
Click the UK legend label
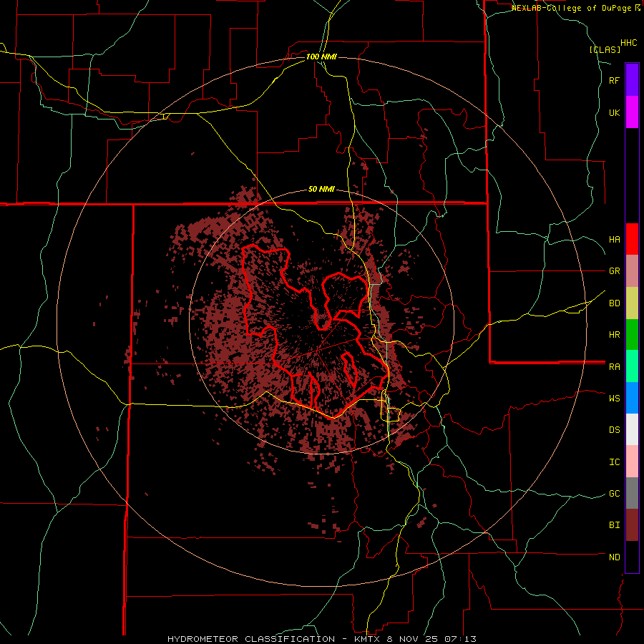614,112
